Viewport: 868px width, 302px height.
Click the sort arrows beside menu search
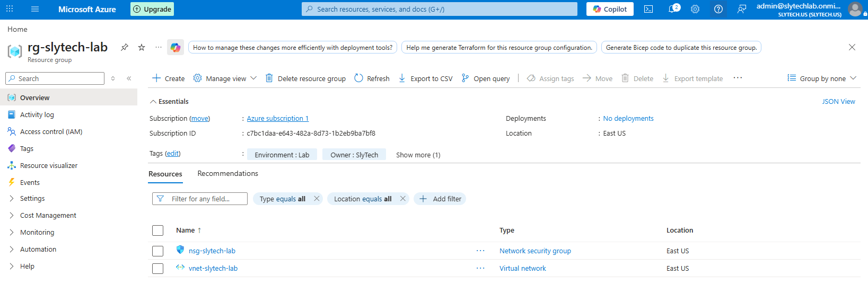tap(113, 78)
